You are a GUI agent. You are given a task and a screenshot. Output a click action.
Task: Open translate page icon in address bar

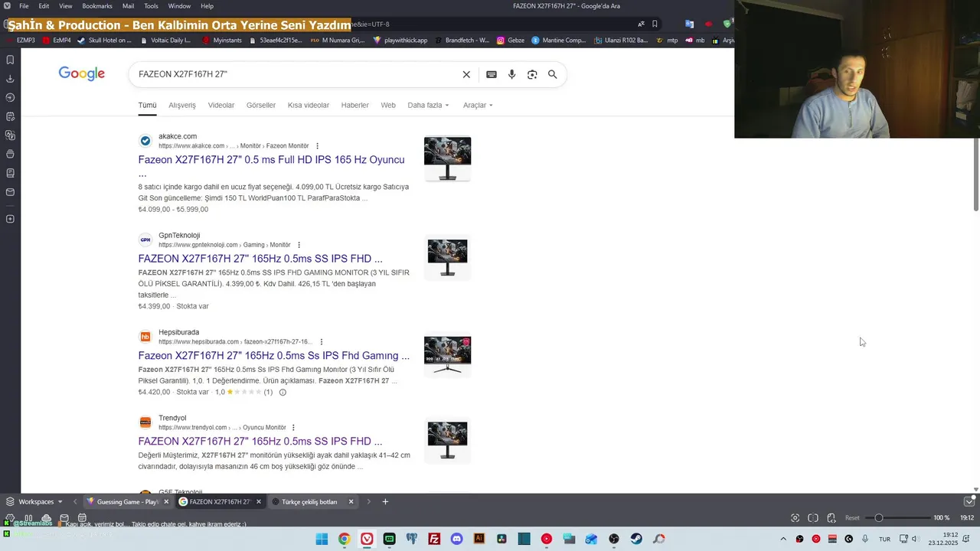pyautogui.click(x=641, y=24)
